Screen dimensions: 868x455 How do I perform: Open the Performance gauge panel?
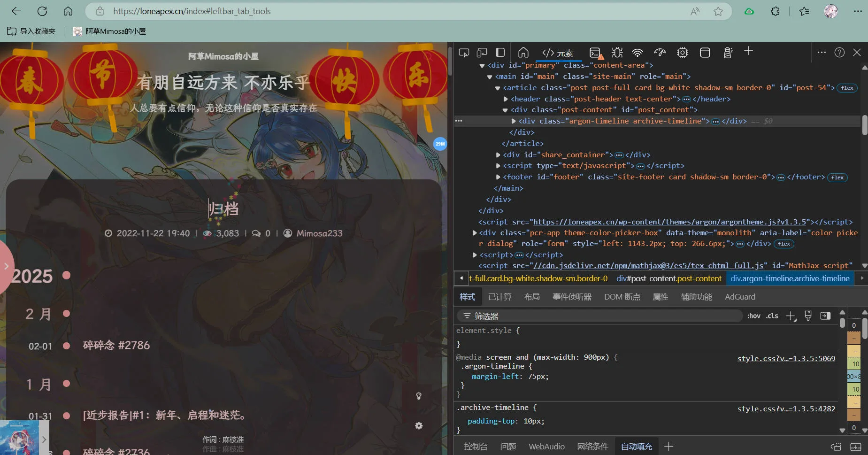tap(660, 53)
